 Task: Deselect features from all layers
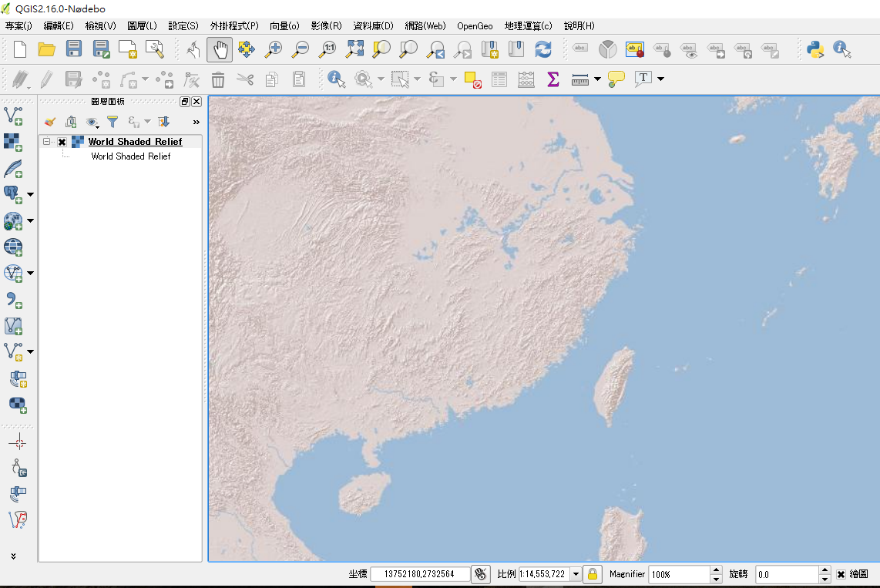(472, 79)
